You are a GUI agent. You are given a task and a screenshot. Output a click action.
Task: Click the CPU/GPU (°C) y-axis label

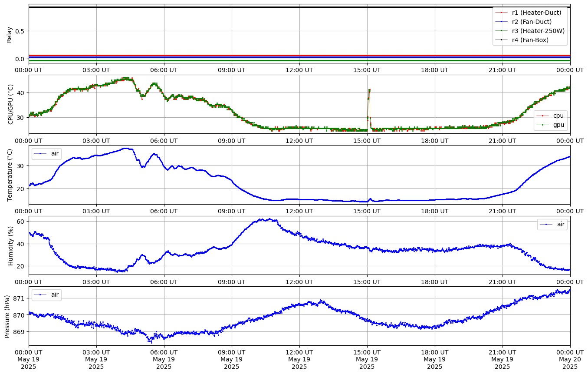[x=10, y=104]
